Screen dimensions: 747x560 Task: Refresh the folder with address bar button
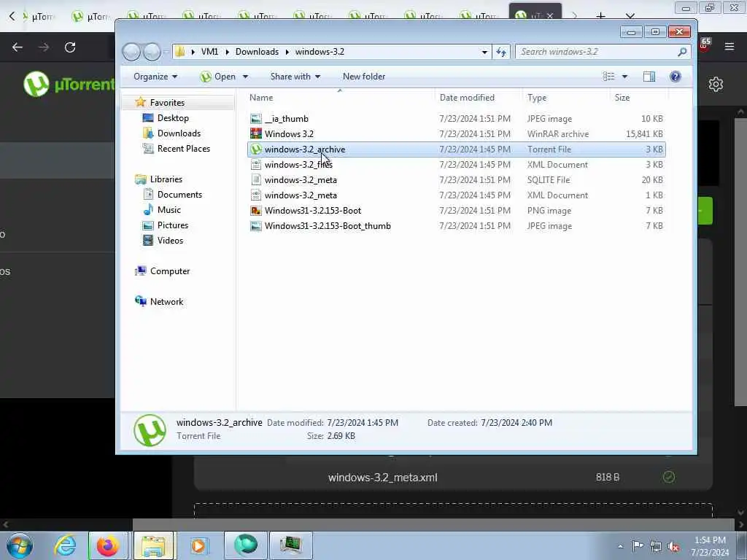click(501, 52)
